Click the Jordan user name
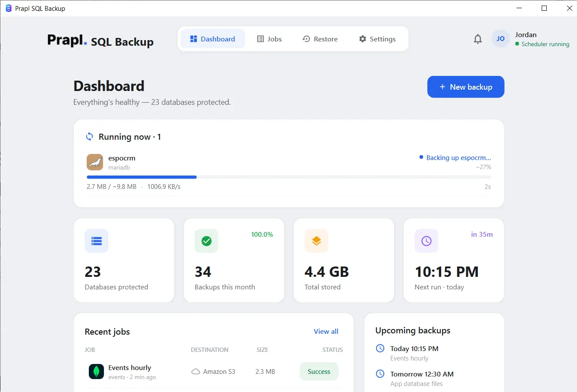 pyautogui.click(x=526, y=34)
